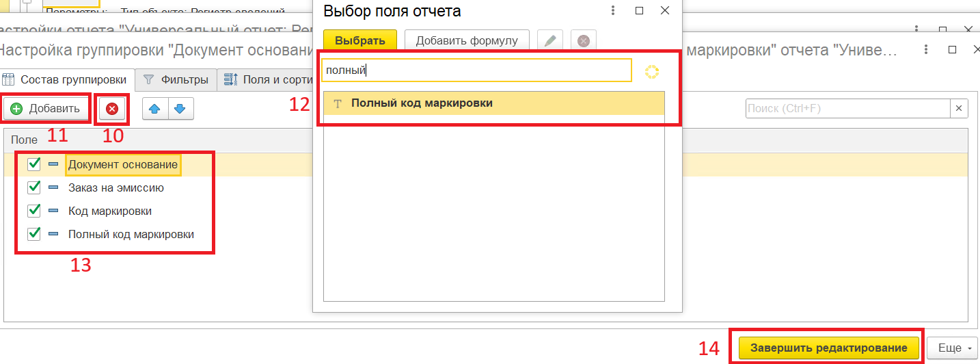Click the red delete field icon
The image size is (980, 364).
[x=112, y=109]
